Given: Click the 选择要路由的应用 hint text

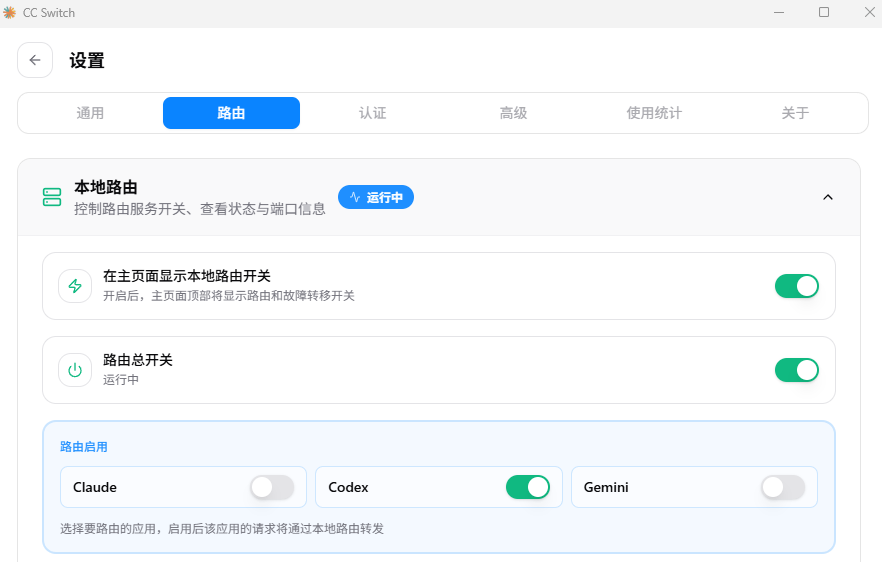Looking at the screenshot, I should tap(222, 529).
